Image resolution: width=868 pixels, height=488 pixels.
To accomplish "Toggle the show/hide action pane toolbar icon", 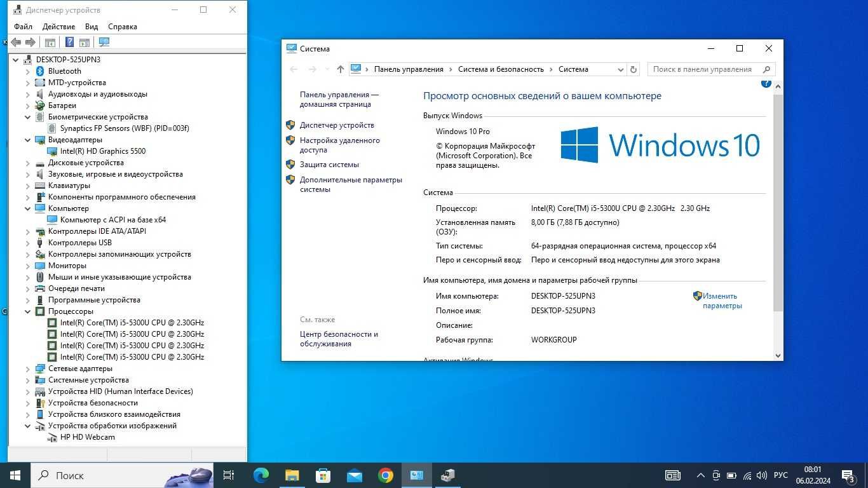I will 84,43.
